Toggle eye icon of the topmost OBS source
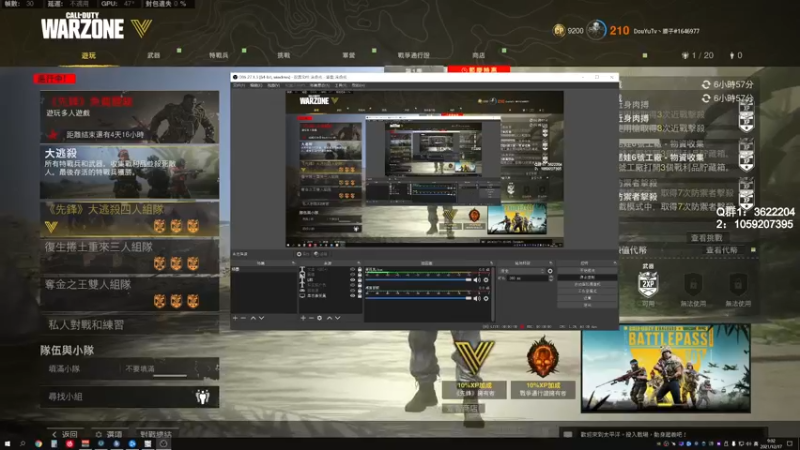 click(x=353, y=269)
